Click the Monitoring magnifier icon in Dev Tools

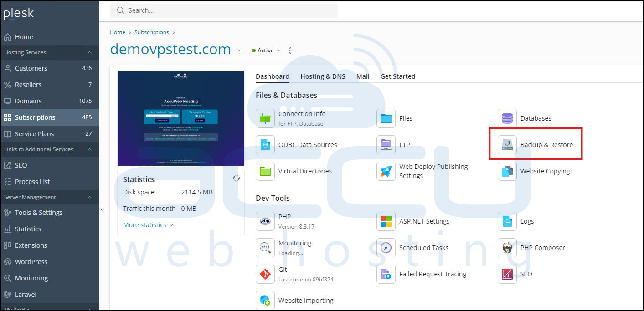tap(265, 248)
